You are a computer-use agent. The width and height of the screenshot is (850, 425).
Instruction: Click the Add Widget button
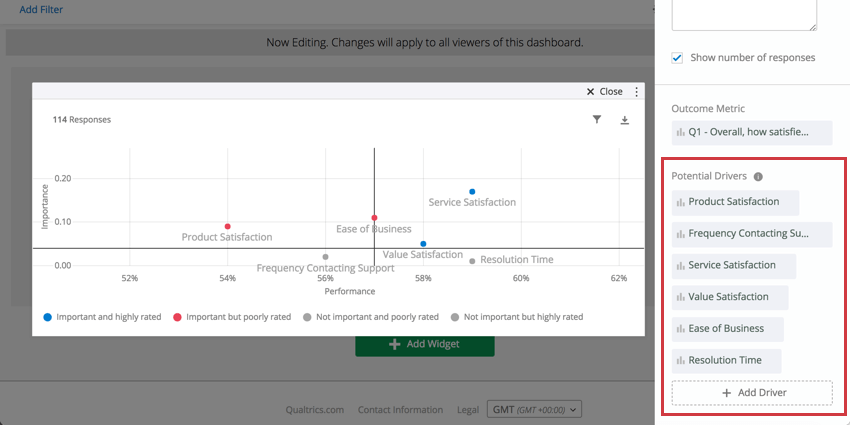click(x=425, y=345)
